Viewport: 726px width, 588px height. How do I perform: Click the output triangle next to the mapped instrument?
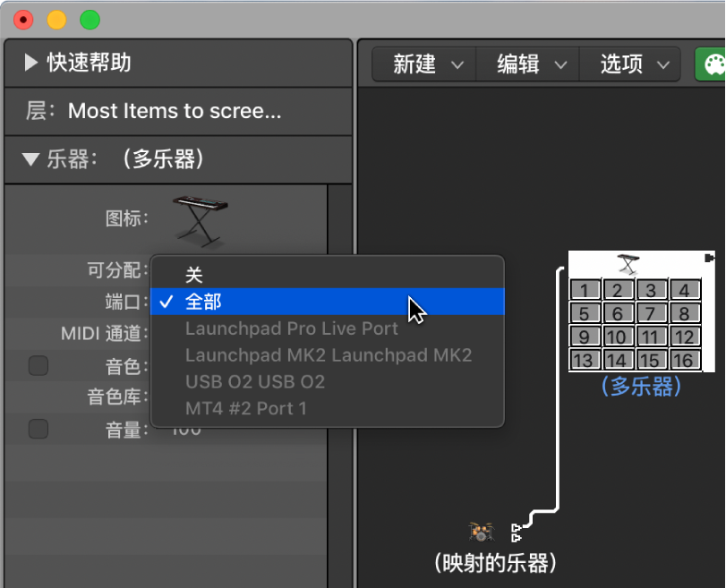[x=516, y=530]
